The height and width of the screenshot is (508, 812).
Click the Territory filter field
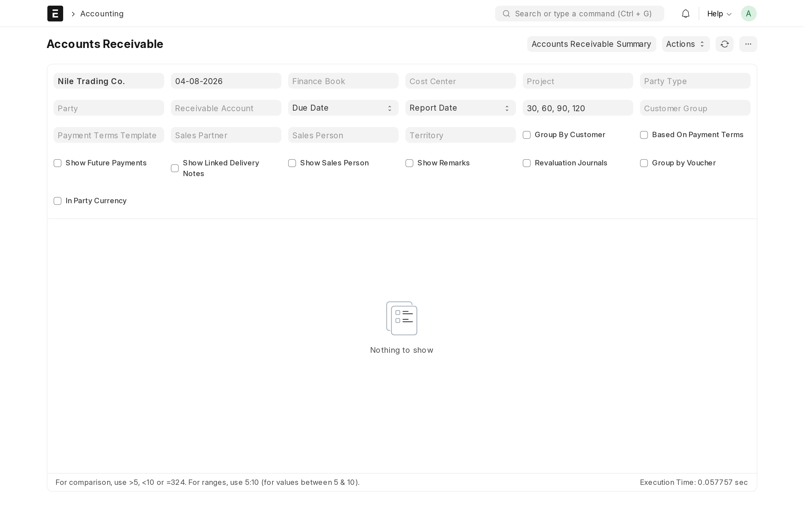[x=460, y=135]
